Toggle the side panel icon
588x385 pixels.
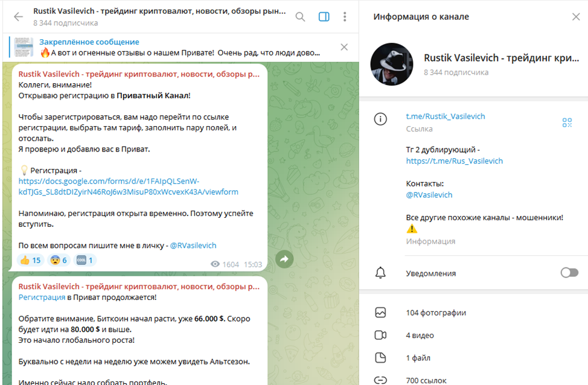(x=324, y=16)
